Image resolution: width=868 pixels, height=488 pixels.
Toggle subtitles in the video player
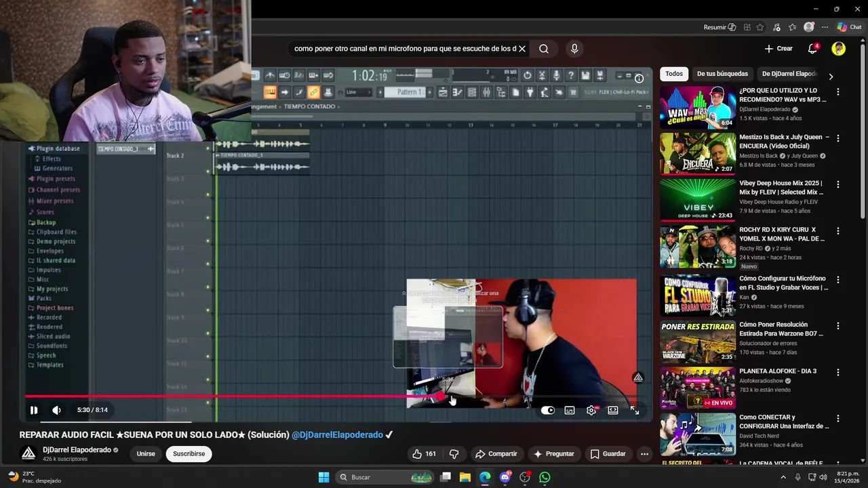pos(570,410)
